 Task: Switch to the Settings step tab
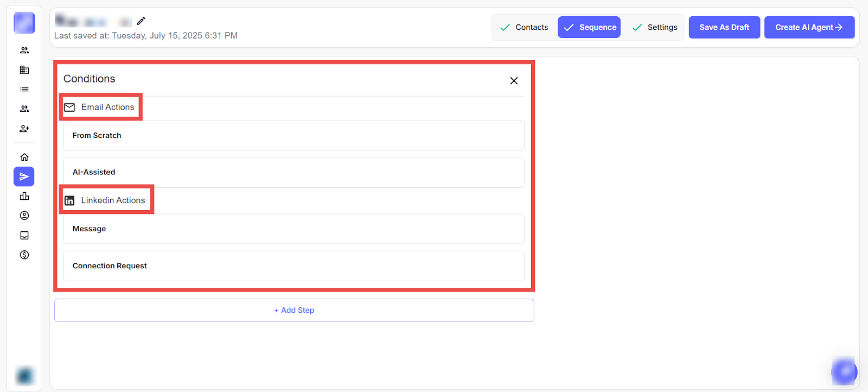click(655, 27)
